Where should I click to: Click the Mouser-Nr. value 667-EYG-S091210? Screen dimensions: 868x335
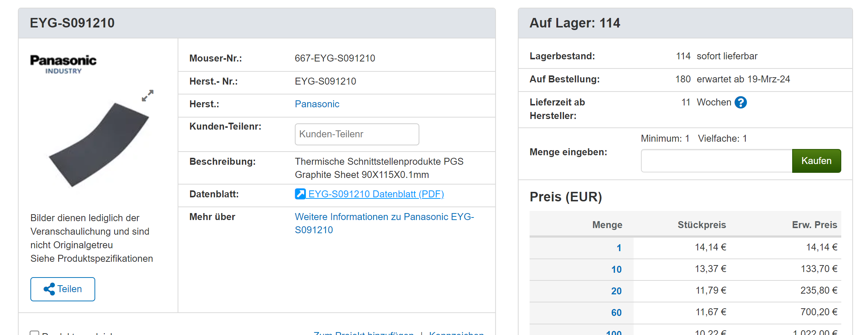point(335,58)
